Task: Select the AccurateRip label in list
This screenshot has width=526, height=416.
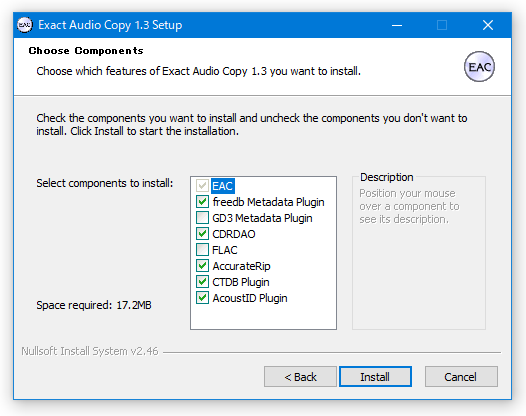Action: point(242,266)
